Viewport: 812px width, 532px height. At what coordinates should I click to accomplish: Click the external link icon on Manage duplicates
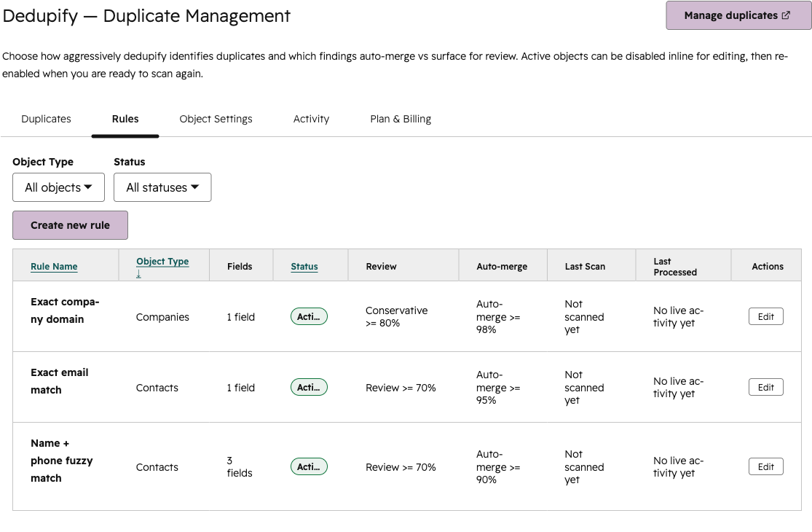(786, 15)
